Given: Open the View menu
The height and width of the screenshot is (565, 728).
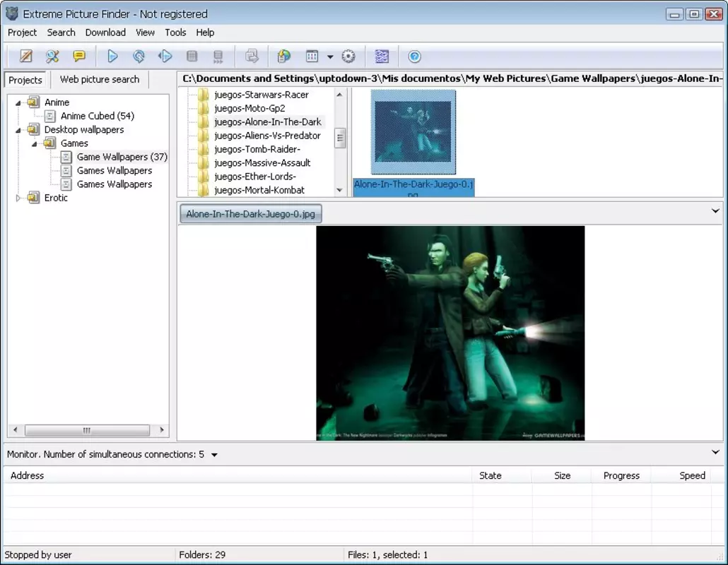Looking at the screenshot, I should click(x=145, y=32).
